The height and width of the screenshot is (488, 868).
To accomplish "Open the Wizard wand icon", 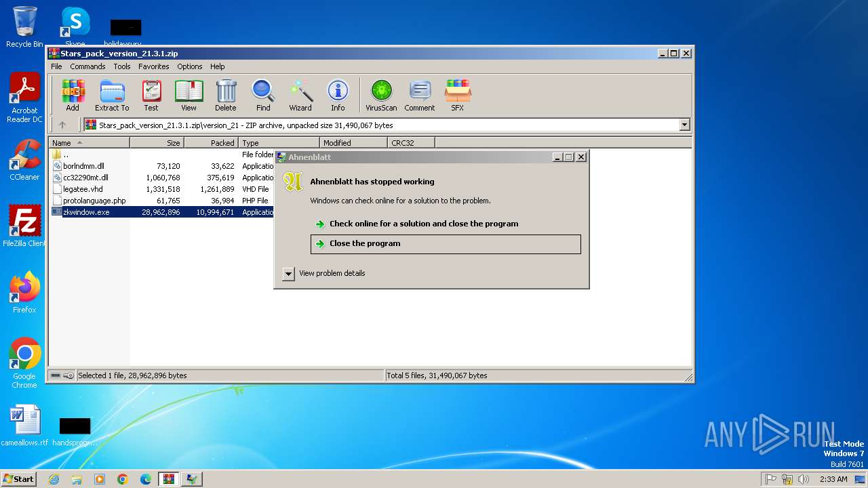I will coord(300,95).
